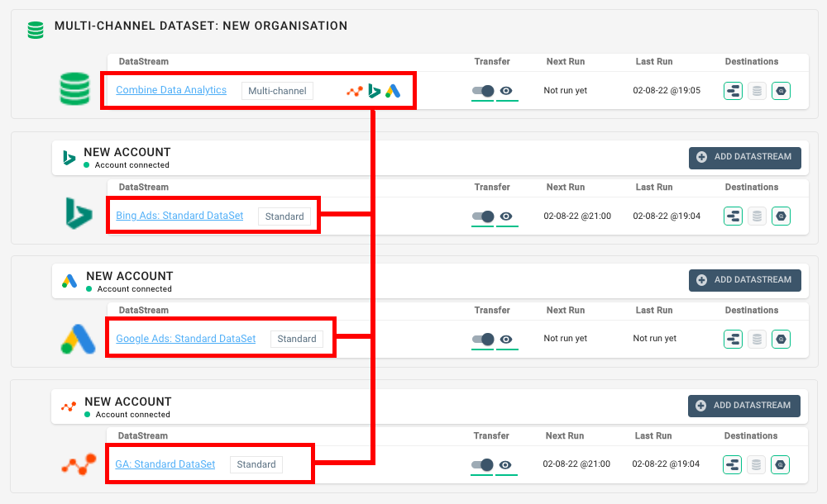Image resolution: width=827 pixels, height=504 pixels.
Task: Click Google Ads row Last Run 'Not run yet'
Action: [x=654, y=339]
